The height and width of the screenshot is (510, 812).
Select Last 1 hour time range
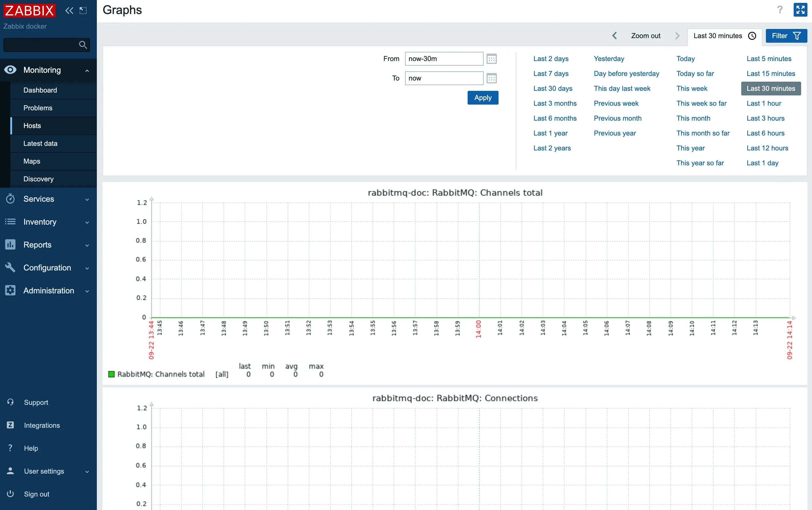tap(764, 103)
